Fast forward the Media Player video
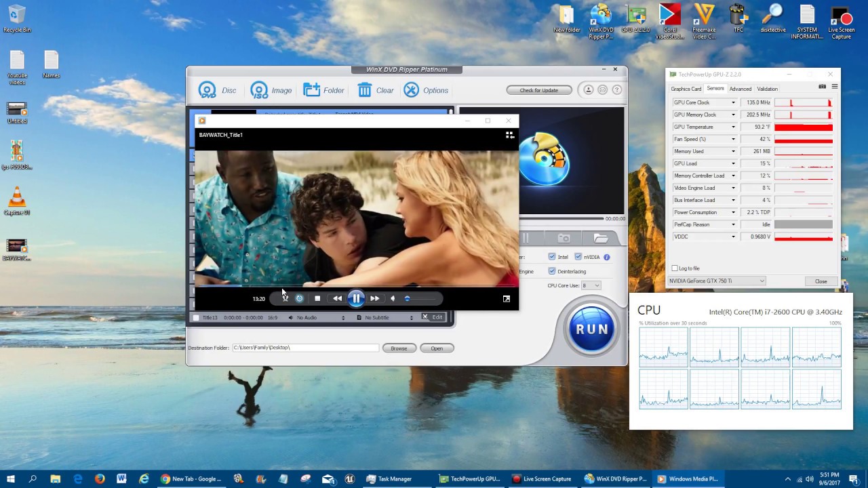 pos(374,298)
